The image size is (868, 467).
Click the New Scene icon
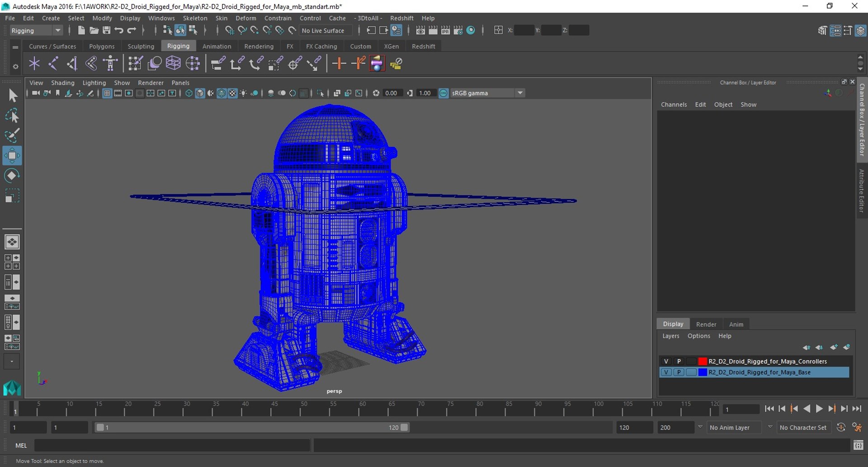point(81,30)
